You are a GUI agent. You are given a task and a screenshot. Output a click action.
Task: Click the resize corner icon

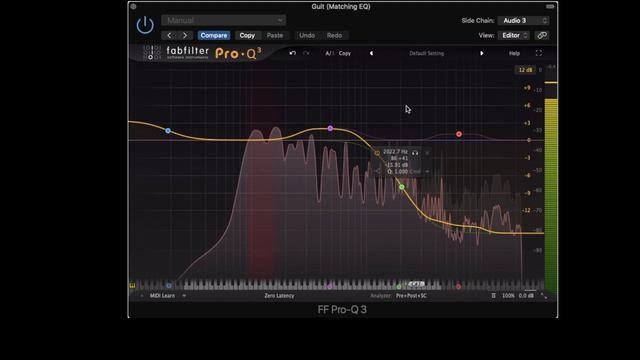(544, 296)
